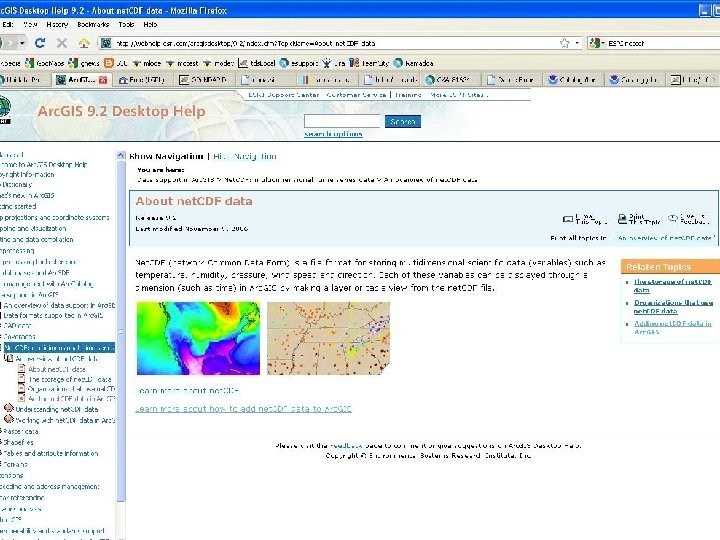
Task: Expand Tables and attribute information tree node
Action: pyautogui.click(x=1, y=453)
